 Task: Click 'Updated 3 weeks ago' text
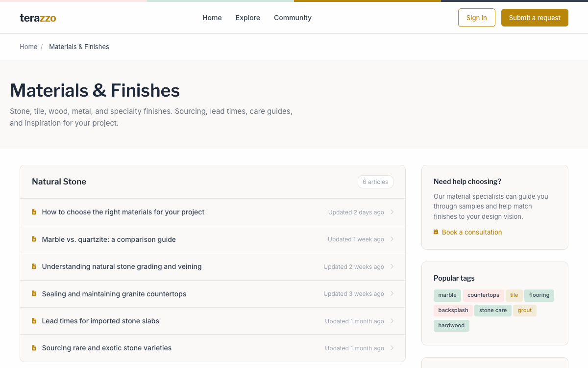[x=354, y=294]
